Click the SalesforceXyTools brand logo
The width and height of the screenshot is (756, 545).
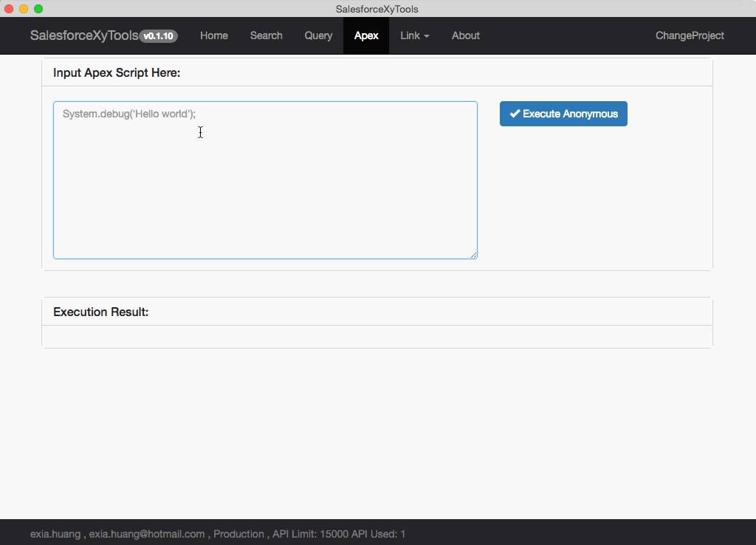(x=84, y=35)
